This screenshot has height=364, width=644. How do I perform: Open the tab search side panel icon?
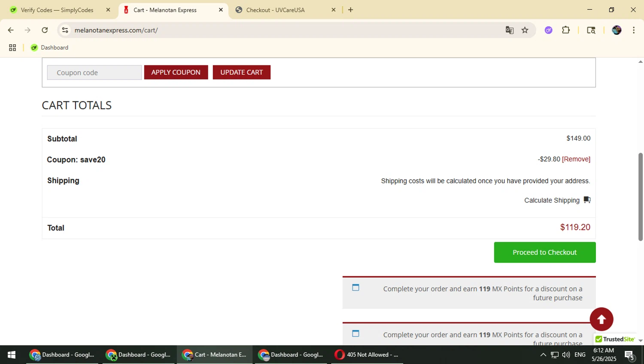[591, 30]
